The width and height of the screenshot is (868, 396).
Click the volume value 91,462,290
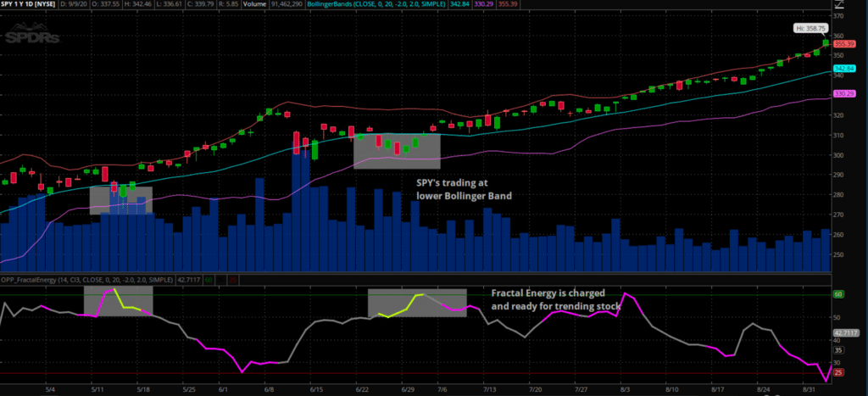[x=287, y=4]
